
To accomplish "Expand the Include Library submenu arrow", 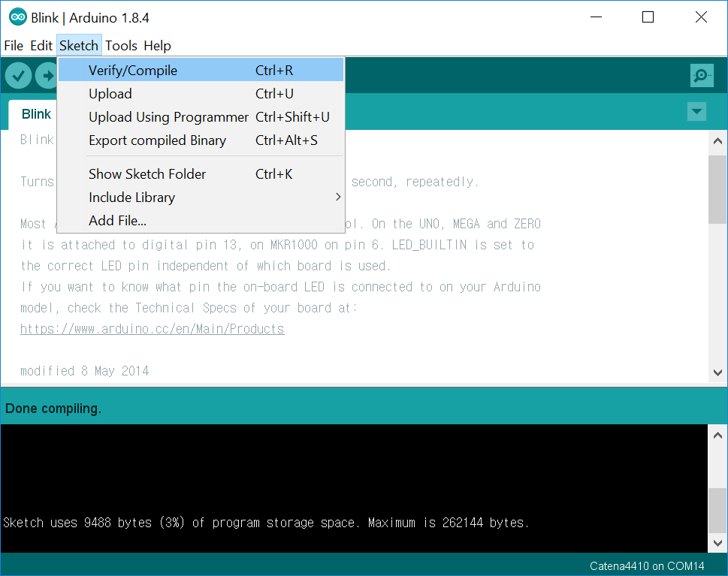I will [338, 198].
